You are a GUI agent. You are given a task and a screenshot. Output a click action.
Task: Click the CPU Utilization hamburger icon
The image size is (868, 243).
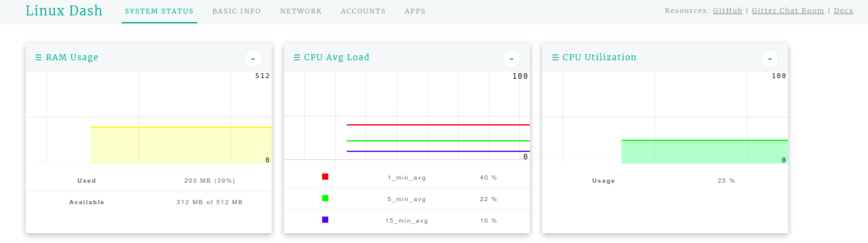[554, 57]
